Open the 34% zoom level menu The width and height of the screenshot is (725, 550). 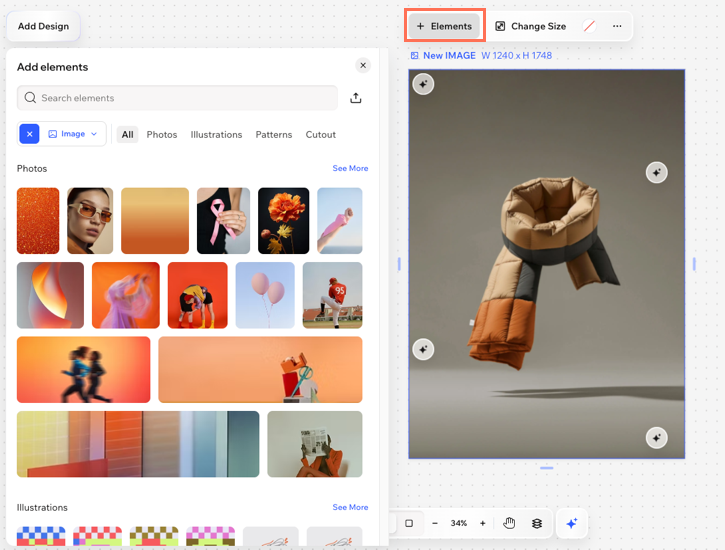[458, 523]
